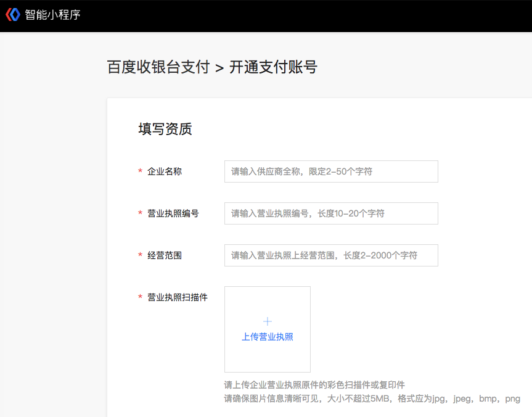This screenshot has width=532, height=417.
Task: Click the hint line 请上传企业营业执照原件的彩色扫描件或复印件
Action: [x=314, y=385]
